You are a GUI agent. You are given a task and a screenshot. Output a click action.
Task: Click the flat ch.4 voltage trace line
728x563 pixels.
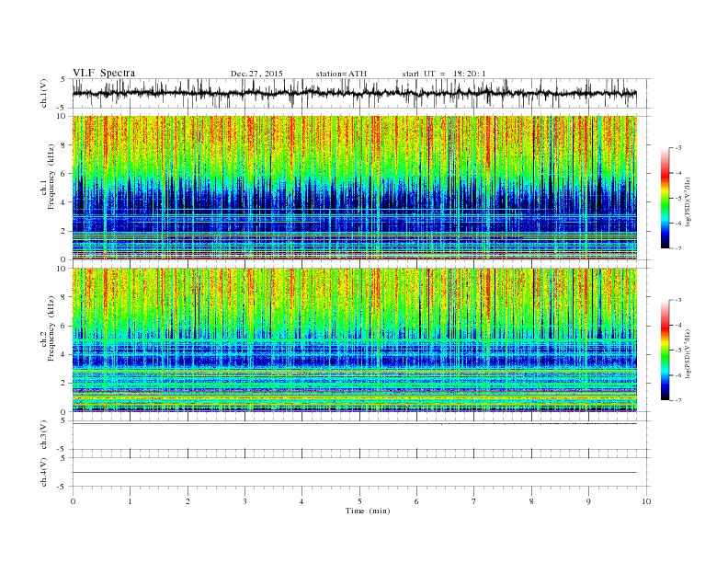pos(354,473)
